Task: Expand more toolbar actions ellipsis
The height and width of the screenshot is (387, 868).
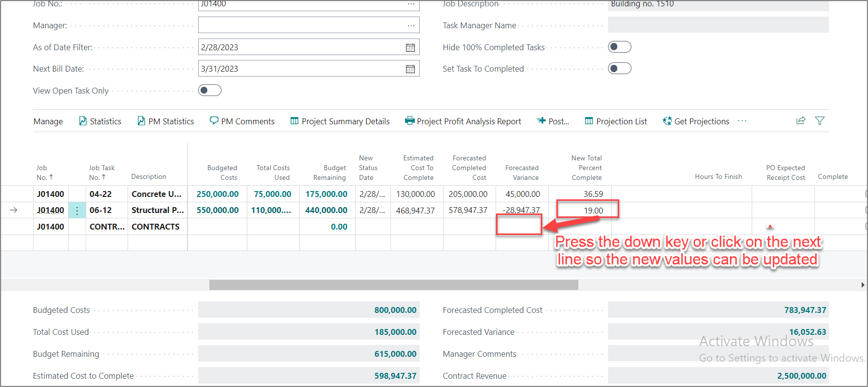Action: [x=742, y=121]
